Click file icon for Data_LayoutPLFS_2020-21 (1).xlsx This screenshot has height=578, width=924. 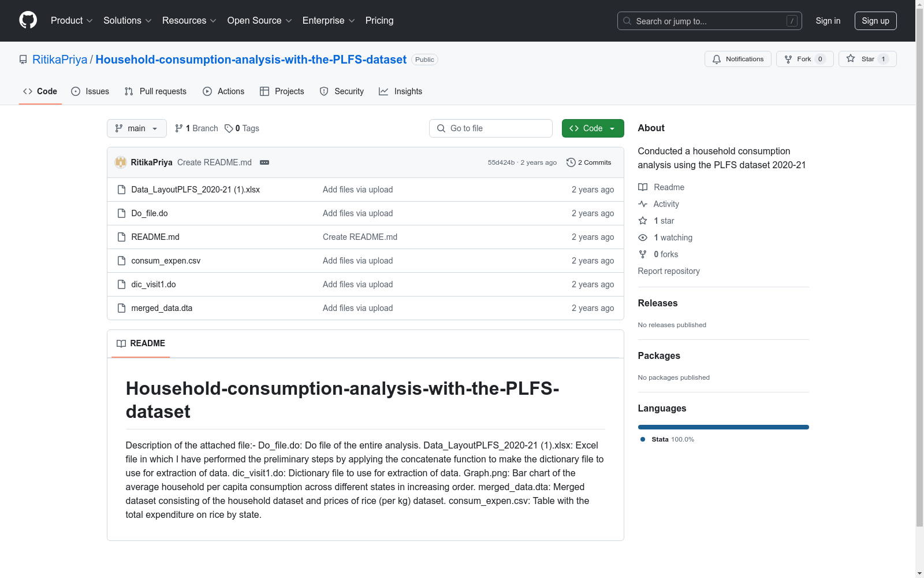121,190
